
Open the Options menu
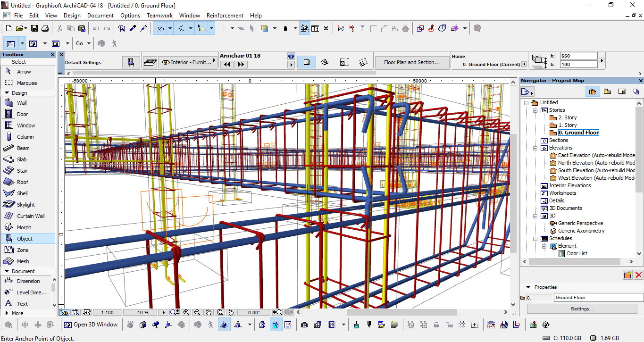130,15
